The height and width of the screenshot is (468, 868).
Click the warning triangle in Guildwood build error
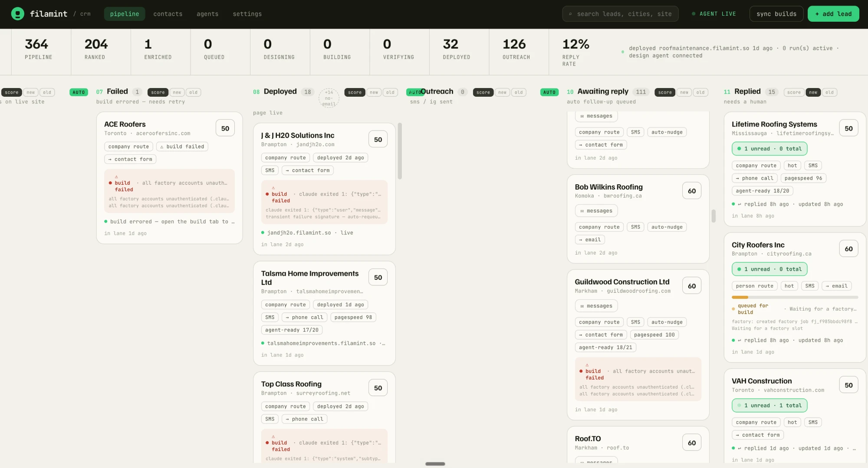587,365
